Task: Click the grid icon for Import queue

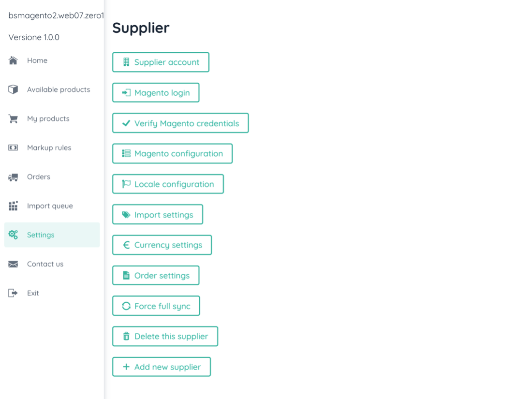Action: coord(13,206)
